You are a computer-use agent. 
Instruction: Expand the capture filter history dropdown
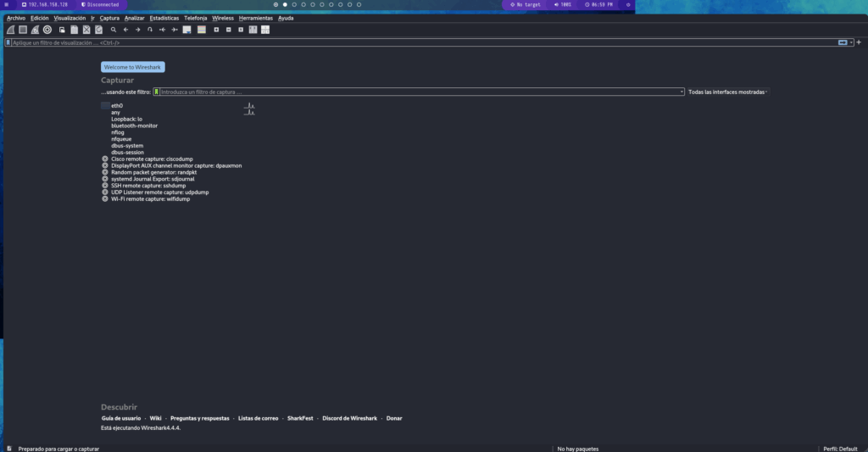[x=682, y=92]
